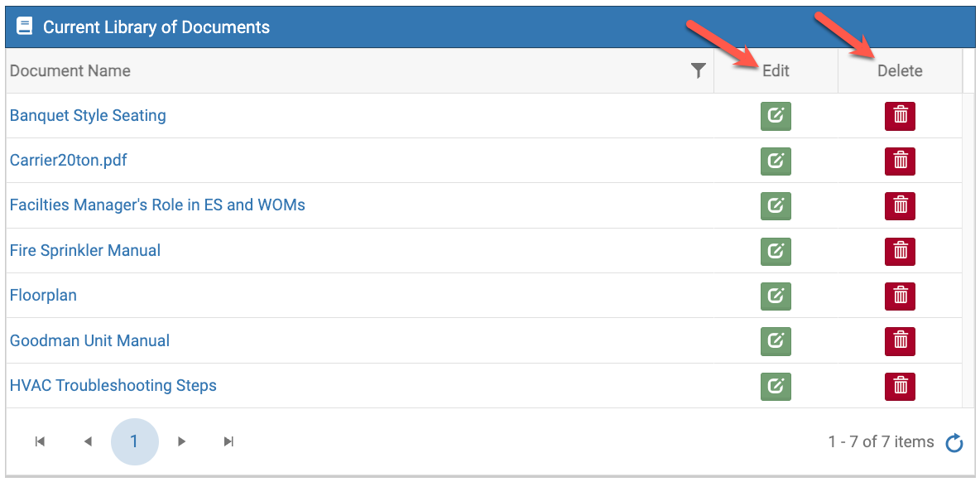The image size is (980, 482).
Task: Select page 1 in the pager
Action: click(x=134, y=442)
